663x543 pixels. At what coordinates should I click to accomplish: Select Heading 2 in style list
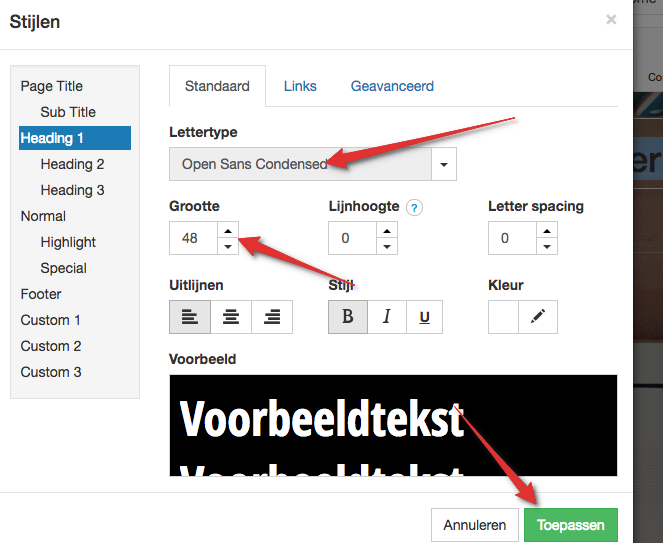(72, 164)
